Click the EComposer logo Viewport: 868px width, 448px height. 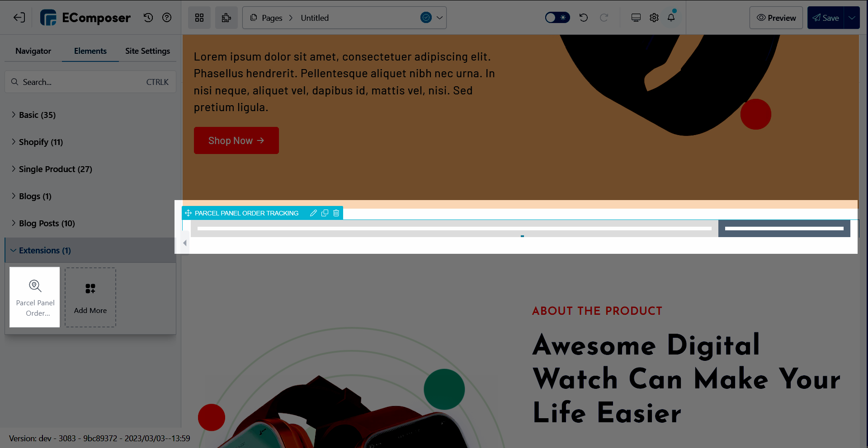(x=85, y=18)
